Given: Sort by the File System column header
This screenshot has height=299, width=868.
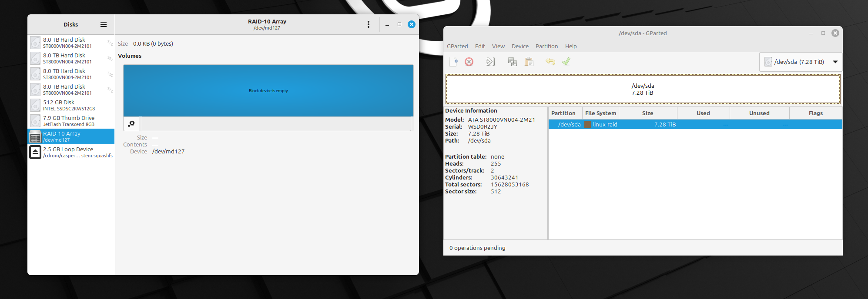Looking at the screenshot, I should click(x=600, y=113).
